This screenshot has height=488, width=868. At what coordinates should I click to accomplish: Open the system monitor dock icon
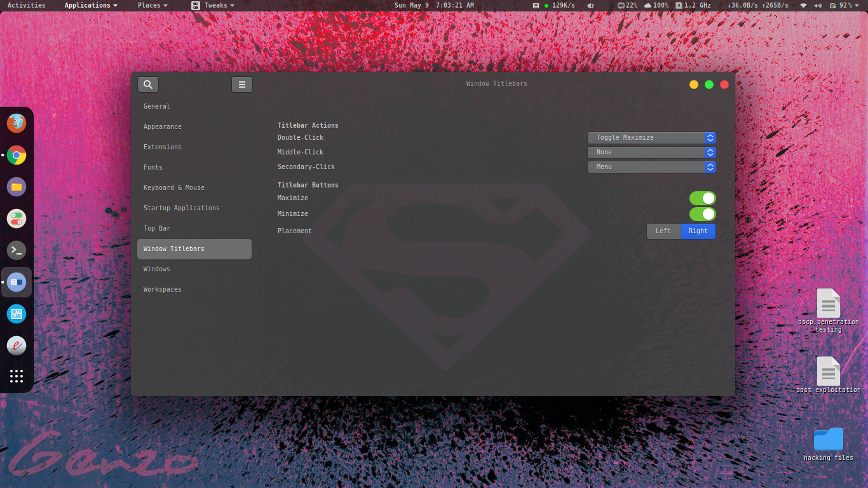click(x=17, y=314)
